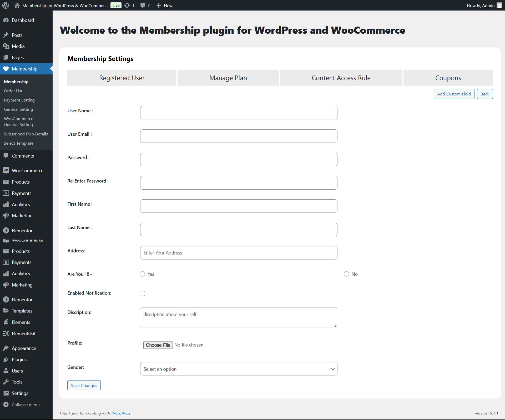Click the WordPress logo in the admin bar
505x420 pixels.
pos(6,5)
